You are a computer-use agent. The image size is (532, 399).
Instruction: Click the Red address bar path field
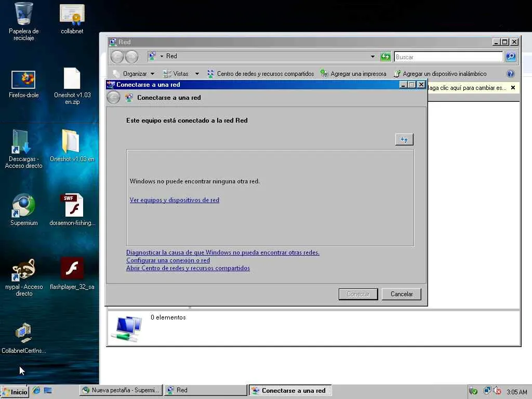[x=263, y=56]
